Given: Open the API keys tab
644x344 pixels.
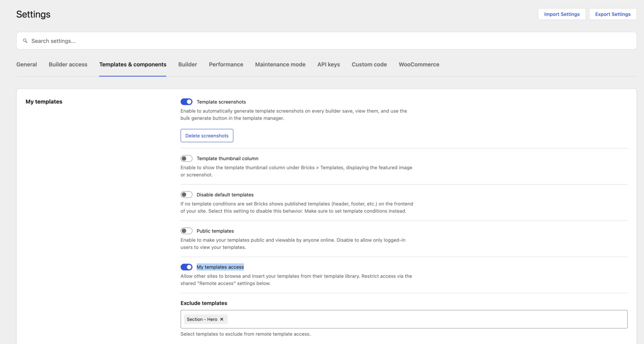Looking at the screenshot, I should [329, 64].
